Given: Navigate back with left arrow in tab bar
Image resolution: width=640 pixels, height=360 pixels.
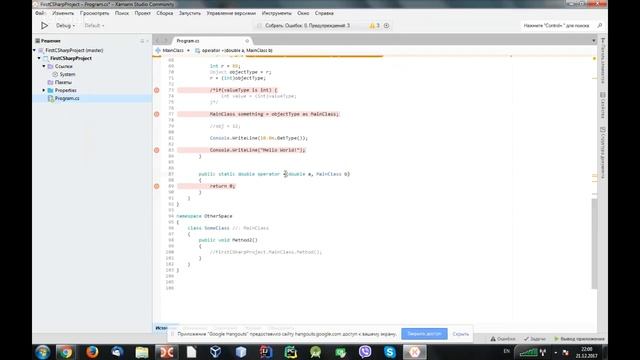Looking at the screenshot, I should (158, 41).
